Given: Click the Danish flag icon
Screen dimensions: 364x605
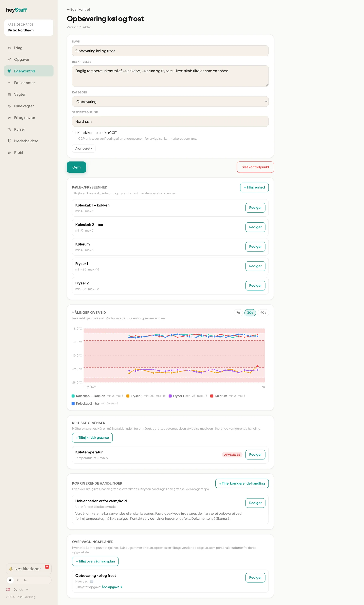Looking at the screenshot, I should click(x=8, y=590).
